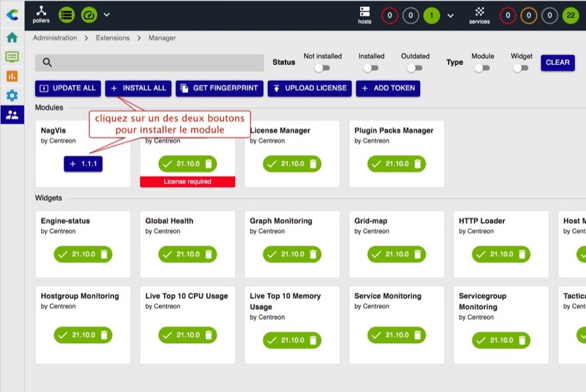Open the Home menu in sidebar
The width and height of the screenshot is (586, 392).
point(12,38)
